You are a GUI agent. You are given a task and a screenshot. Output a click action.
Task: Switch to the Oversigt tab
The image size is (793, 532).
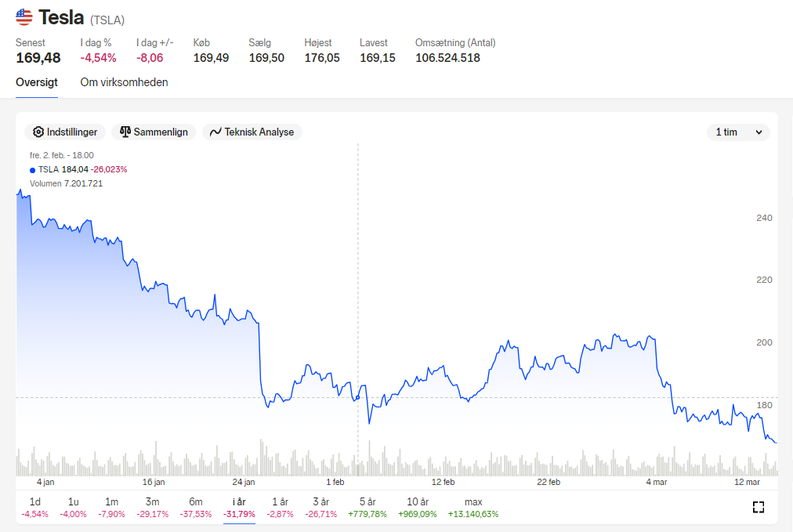click(36, 82)
